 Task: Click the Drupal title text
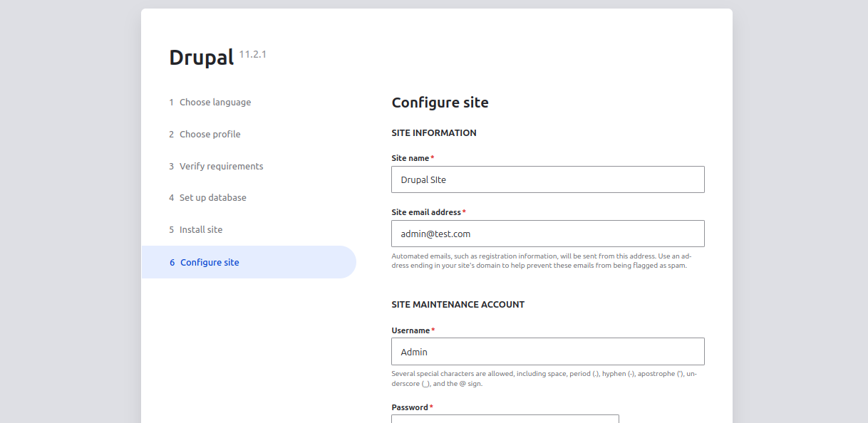[x=202, y=58]
